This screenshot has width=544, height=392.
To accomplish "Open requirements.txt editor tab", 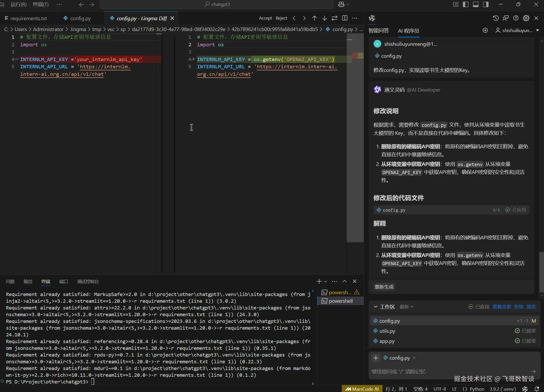I will click(x=28, y=18).
